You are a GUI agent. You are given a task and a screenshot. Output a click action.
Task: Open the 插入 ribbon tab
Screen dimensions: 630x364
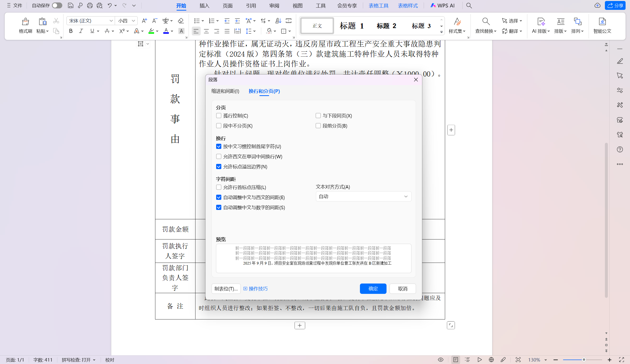coord(204,5)
